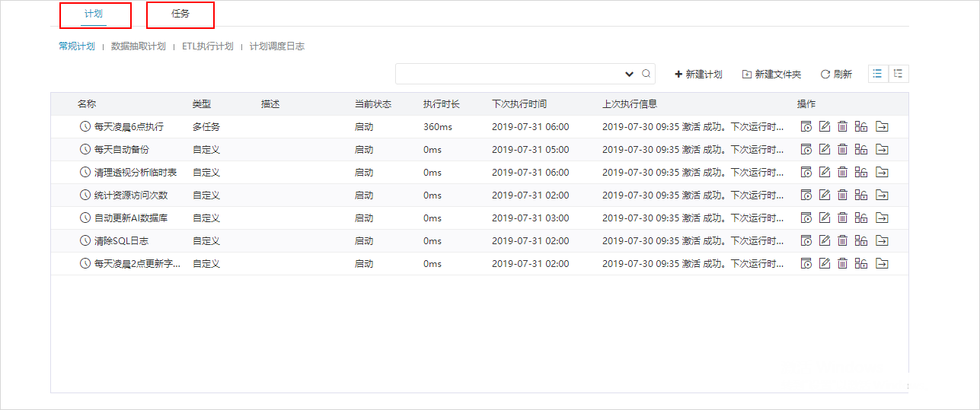Select the 每天自动备份 plan name
980x410 pixels.
coord(122,150)
